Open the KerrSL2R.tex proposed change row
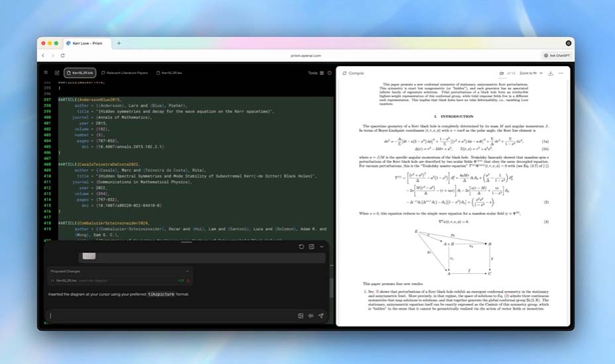 point(120,281)
